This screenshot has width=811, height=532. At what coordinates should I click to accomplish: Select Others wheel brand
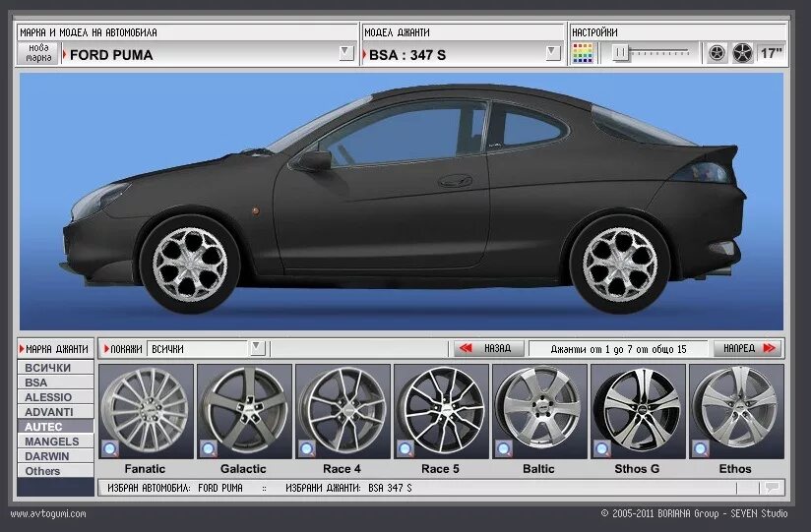[55, 471]
